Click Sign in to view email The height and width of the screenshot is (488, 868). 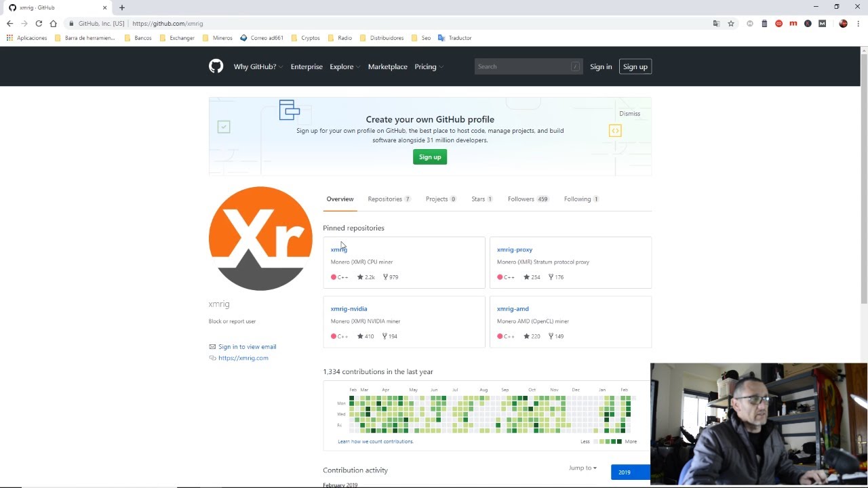pyautogui.click(x=247, y=346)
